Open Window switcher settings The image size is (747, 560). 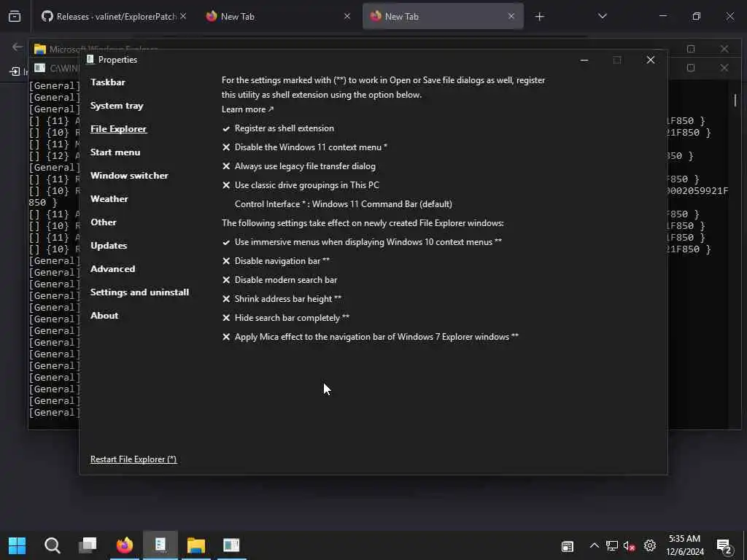coord(130,176)
